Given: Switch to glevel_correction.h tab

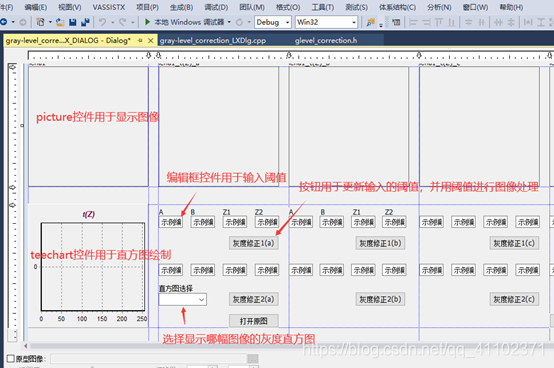Looking at the screenshot, I should pos(326,41).
